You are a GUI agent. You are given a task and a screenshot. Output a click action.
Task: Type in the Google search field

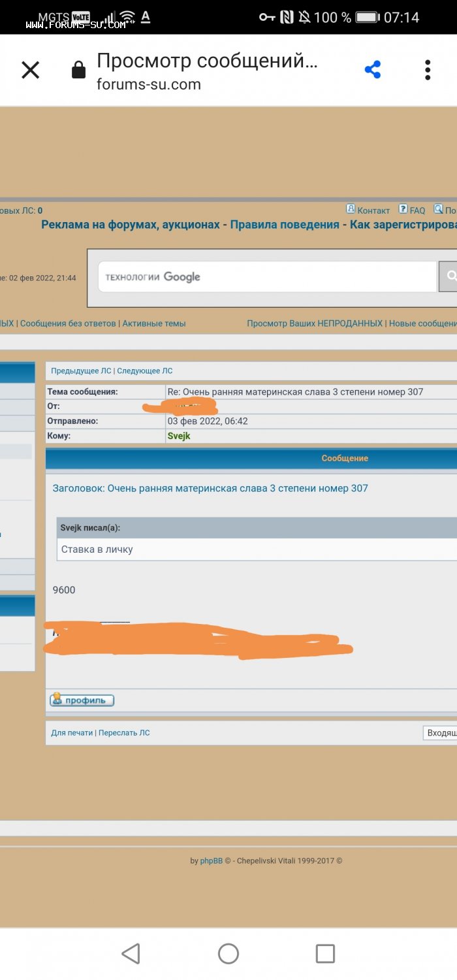[x=268, y=276]
